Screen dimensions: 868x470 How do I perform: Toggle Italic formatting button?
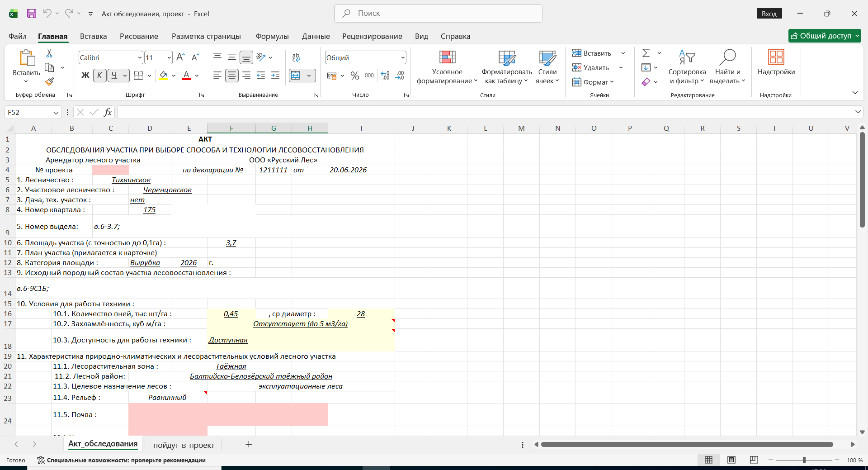tap(100, 76)
